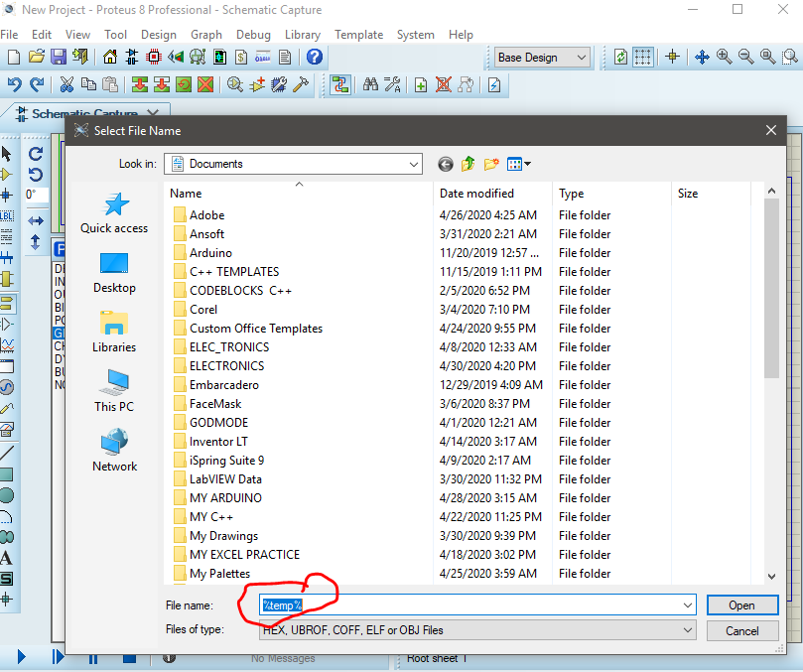
Task: Expand the Look in Documents dropdown
Action: (x=414, y=165)
